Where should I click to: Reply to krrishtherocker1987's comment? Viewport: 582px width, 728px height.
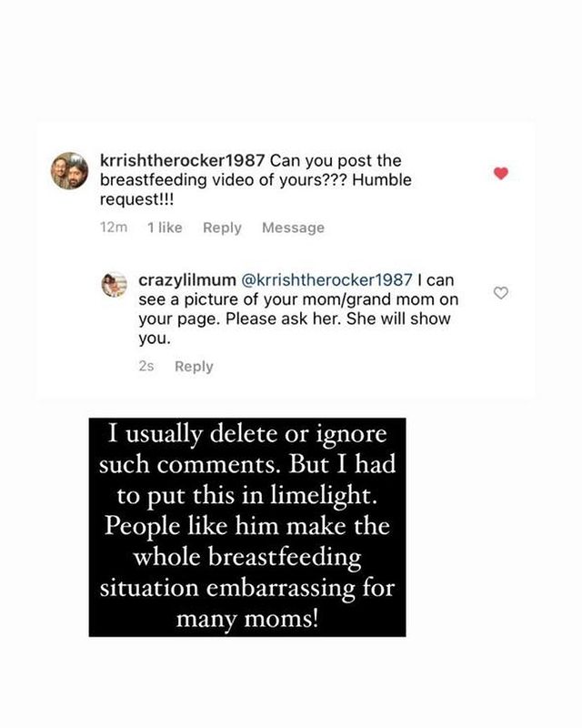pos(222,228)
